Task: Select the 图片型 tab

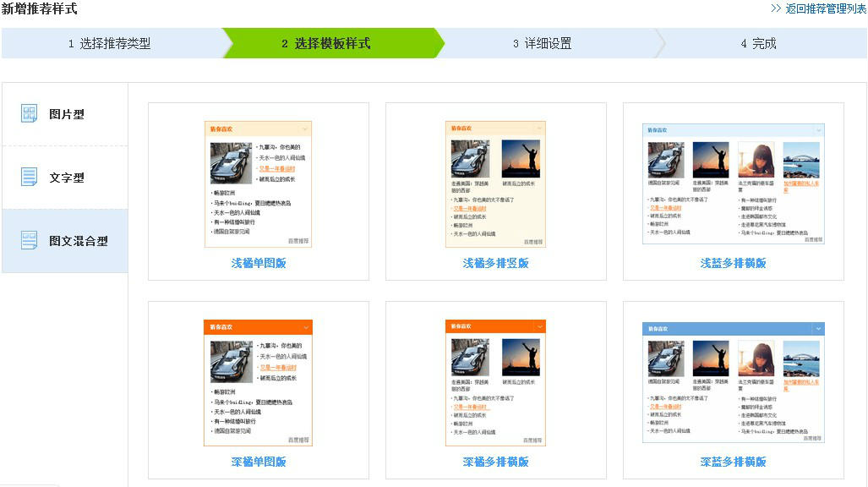Action: (65, 114)
